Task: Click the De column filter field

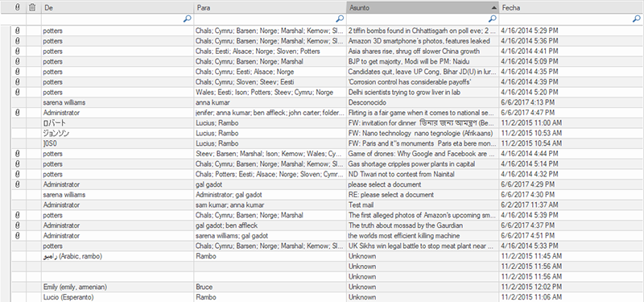Action: 118,19
